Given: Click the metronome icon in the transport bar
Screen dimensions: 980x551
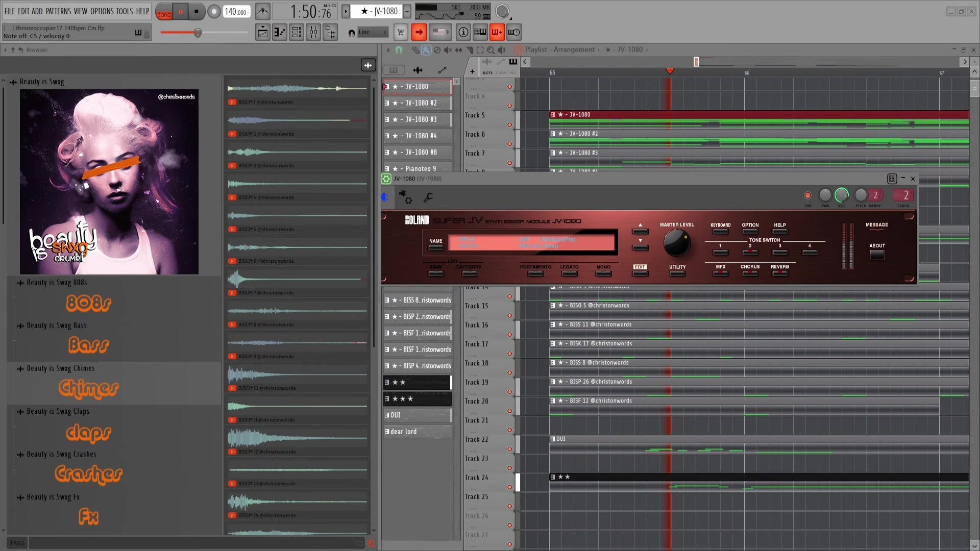Looking at the screenshot, I should pos(263,11).
